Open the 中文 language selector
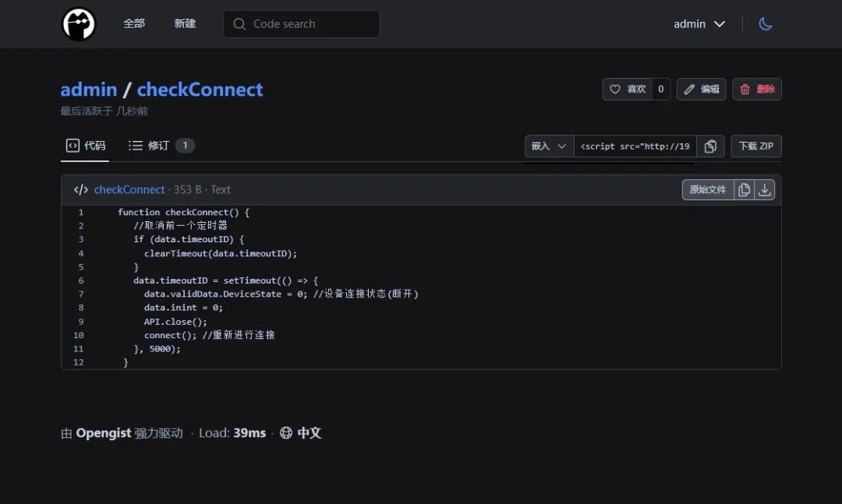The height and width of the screenshot is (504, 842). click(310, 433)
